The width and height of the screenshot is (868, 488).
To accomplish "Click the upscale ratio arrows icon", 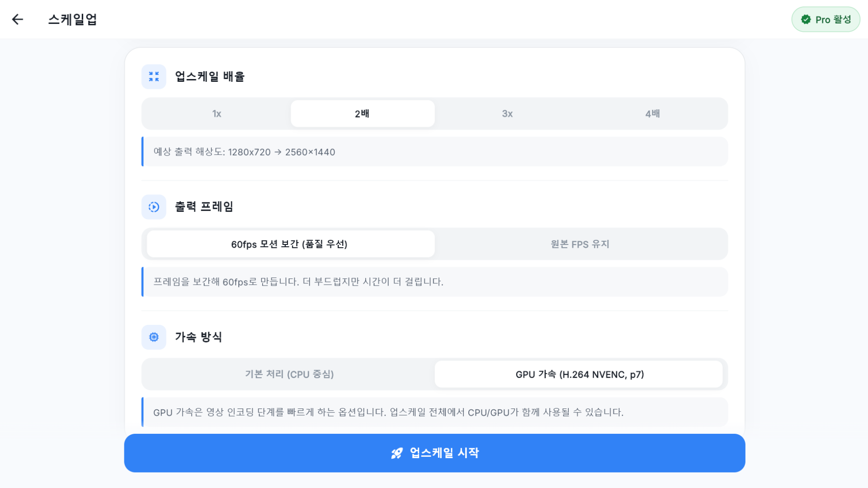I will pyautogui.click(x=153, y=76).
